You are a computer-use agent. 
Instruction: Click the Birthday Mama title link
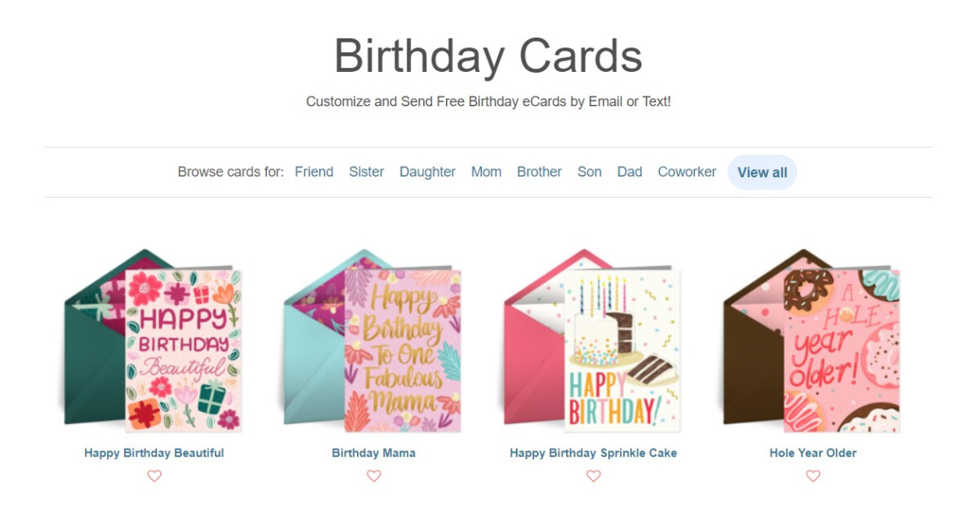pyautogui.click(x=374, y=453)
